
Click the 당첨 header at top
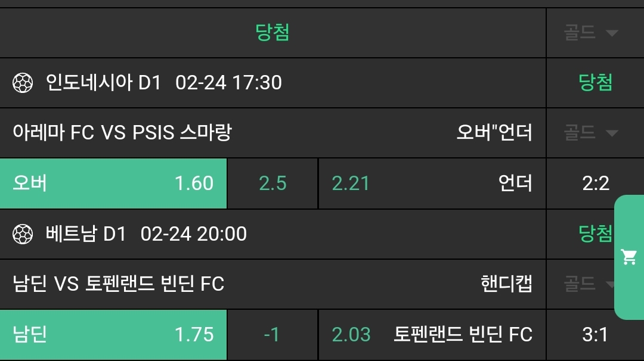273,33
